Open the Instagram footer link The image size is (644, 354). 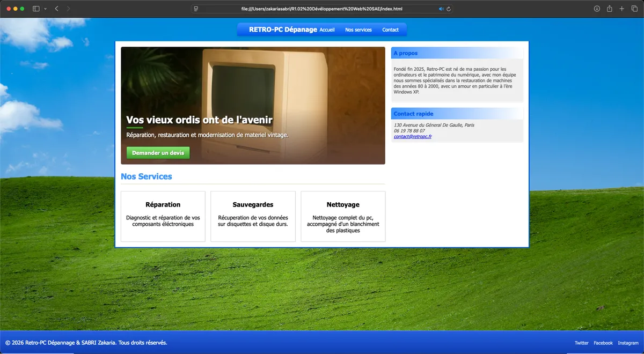(628, 343)
